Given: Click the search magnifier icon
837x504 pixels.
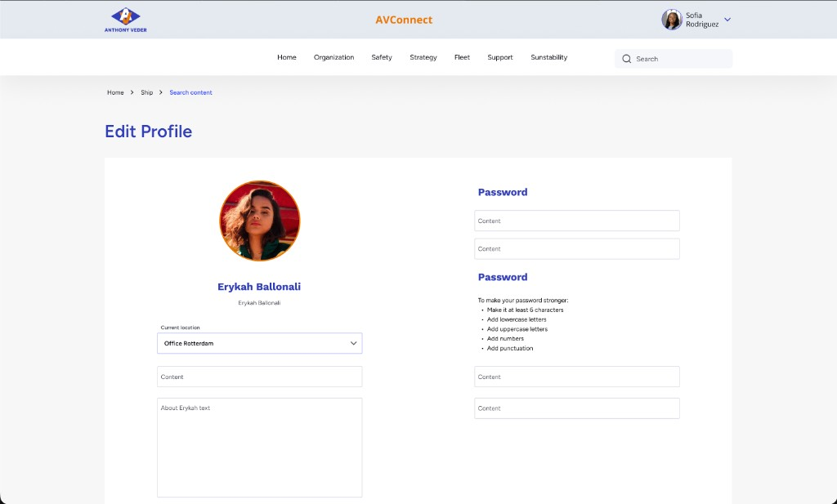Looking at the screenshot, I should click(627, 59).
